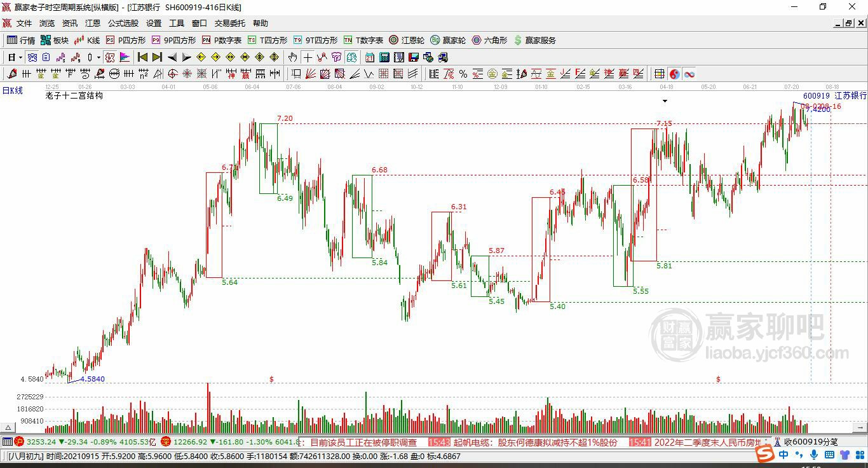This screenshot has height=468, width=868.
Task: Click the 600919 江苏银行 stock label
Action: tap(834, 95)
